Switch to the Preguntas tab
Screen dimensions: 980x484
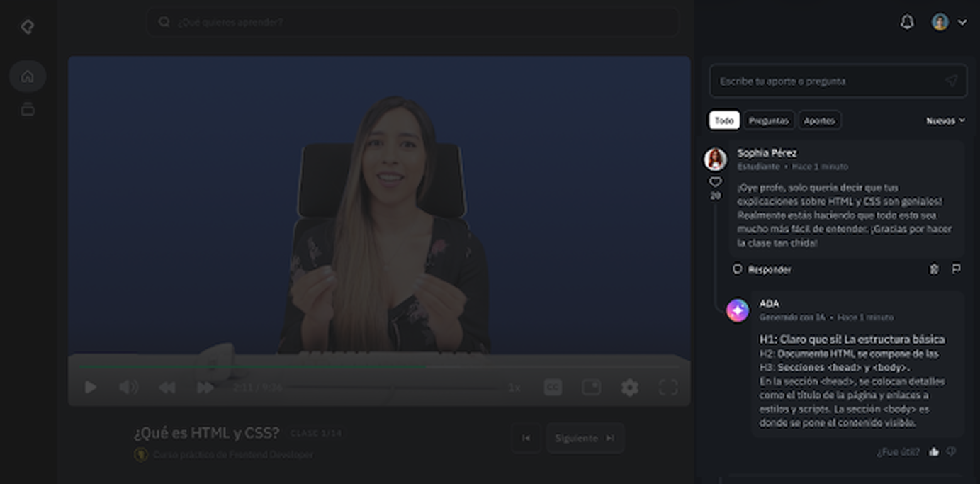[x=768, y=121]
